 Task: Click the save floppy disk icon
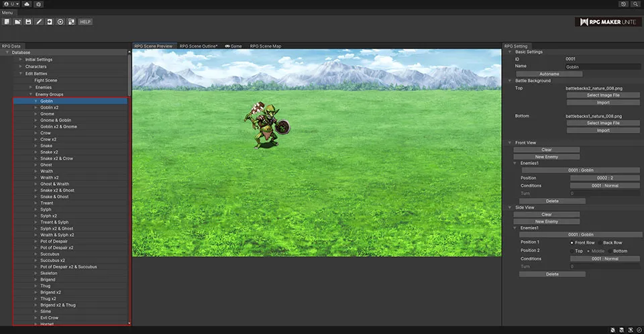pyautogui.click(x=28, y=21)
